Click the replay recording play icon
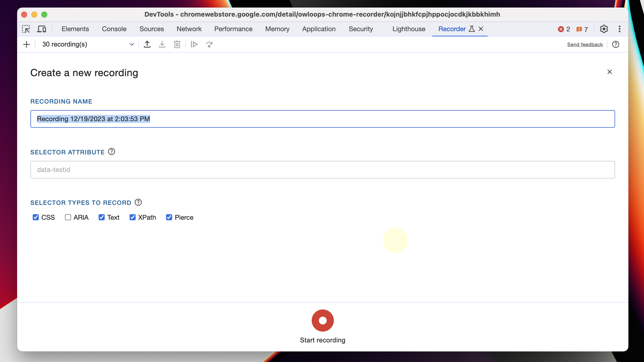Viewport: 644px width, 362px height. click(x=194, y=44)
